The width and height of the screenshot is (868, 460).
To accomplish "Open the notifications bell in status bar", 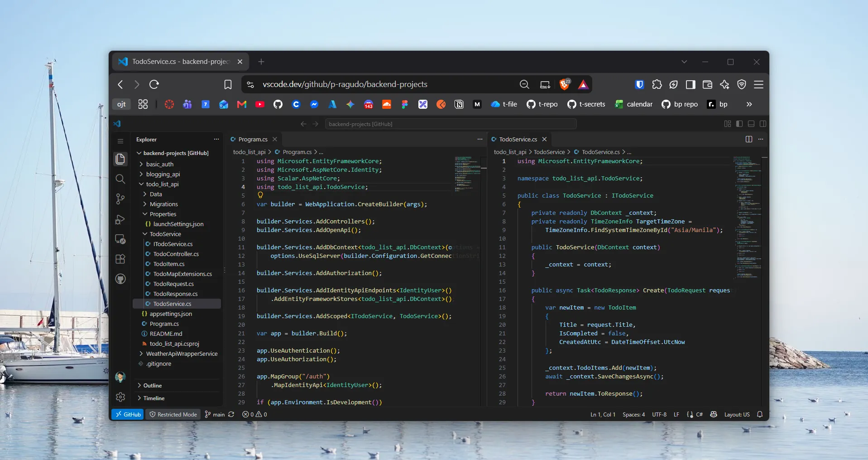I will pos(760,414).
